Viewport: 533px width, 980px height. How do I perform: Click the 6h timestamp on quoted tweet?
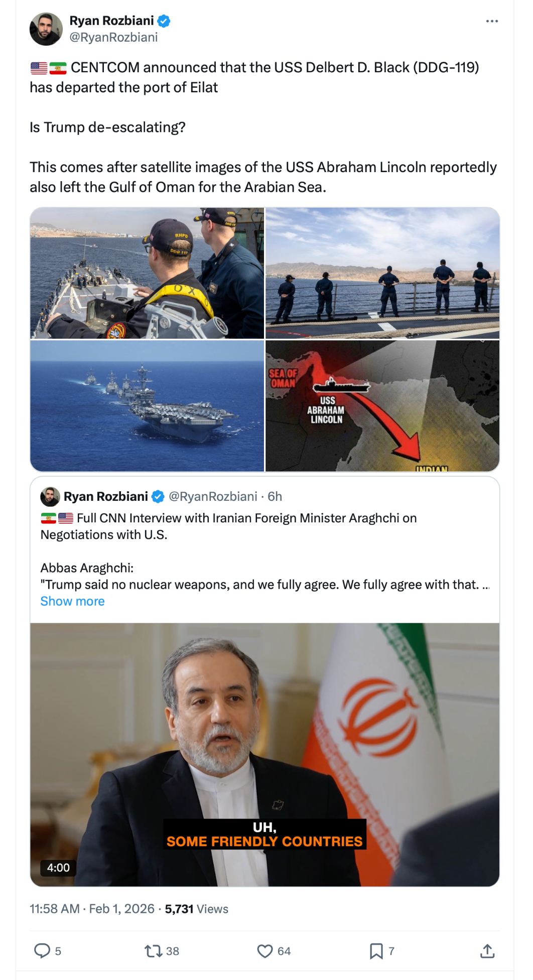pos(275,496)
